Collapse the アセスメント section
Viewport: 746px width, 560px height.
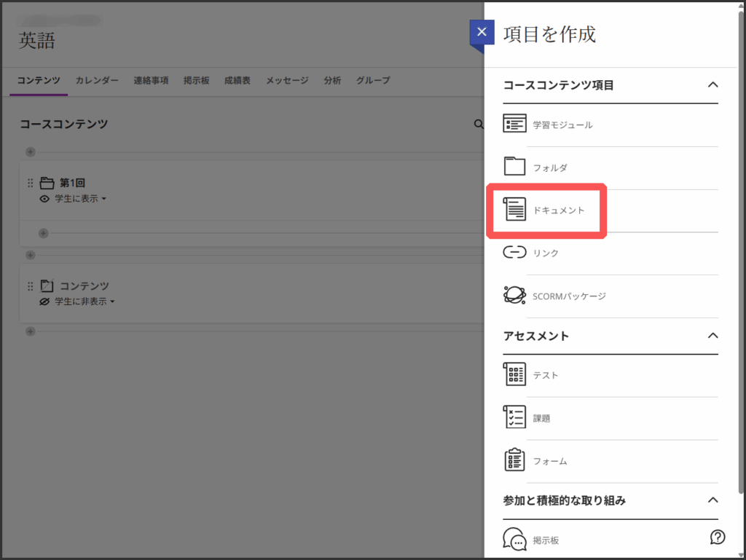tap(712, 336)
